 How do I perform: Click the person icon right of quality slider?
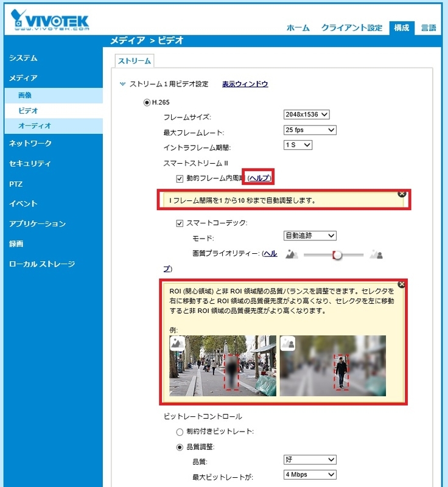point(376,254)
